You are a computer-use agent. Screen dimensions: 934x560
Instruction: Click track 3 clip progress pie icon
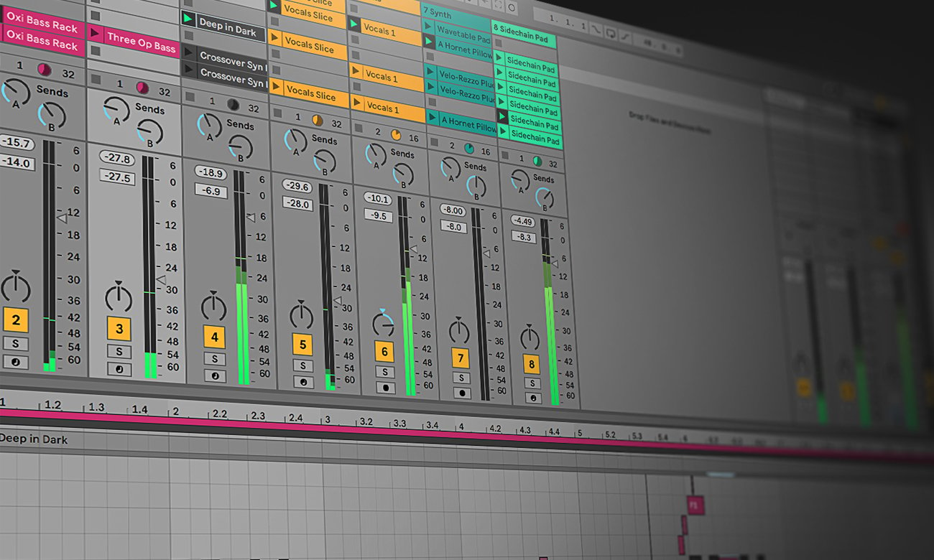click(x=142, y=88)
